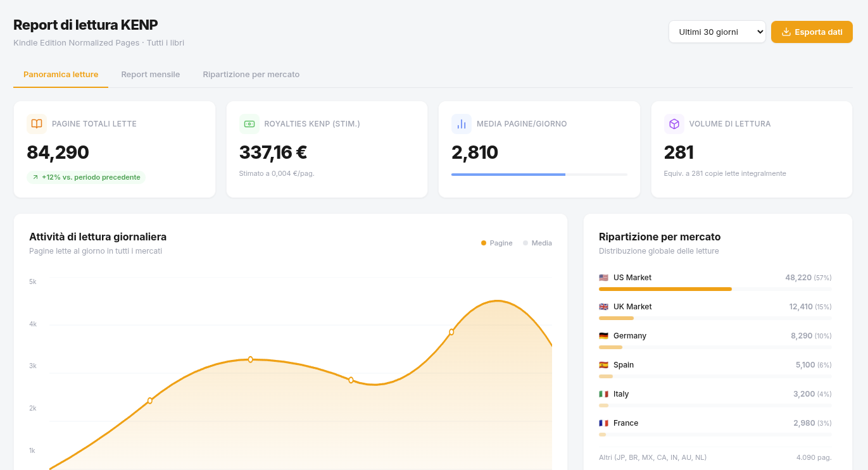868x470 pixels.
Task: Click the UK flag icon in market list
Action: click(603, 307)
